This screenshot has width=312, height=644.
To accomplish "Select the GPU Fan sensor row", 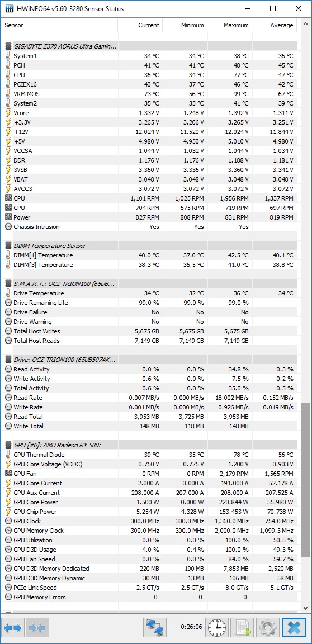I will pyautogui.click(x=149, y=474).
